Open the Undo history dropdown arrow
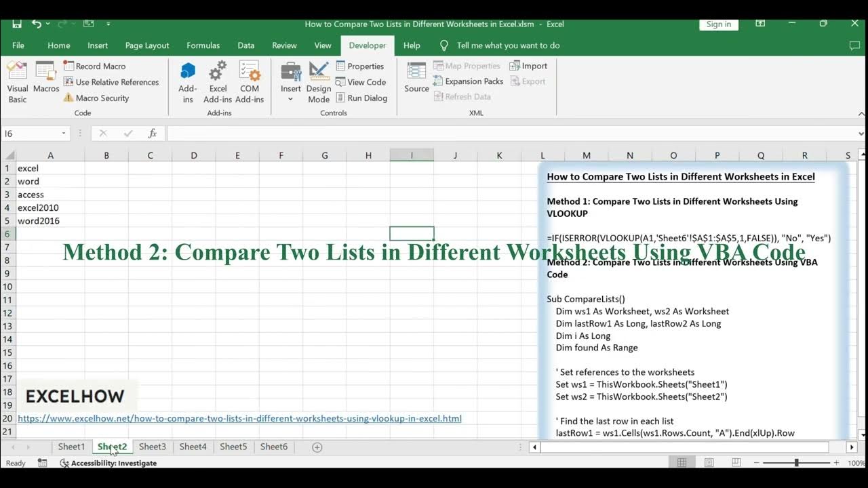The height and width of the screenshot is (488, 868). coord(47,24)
